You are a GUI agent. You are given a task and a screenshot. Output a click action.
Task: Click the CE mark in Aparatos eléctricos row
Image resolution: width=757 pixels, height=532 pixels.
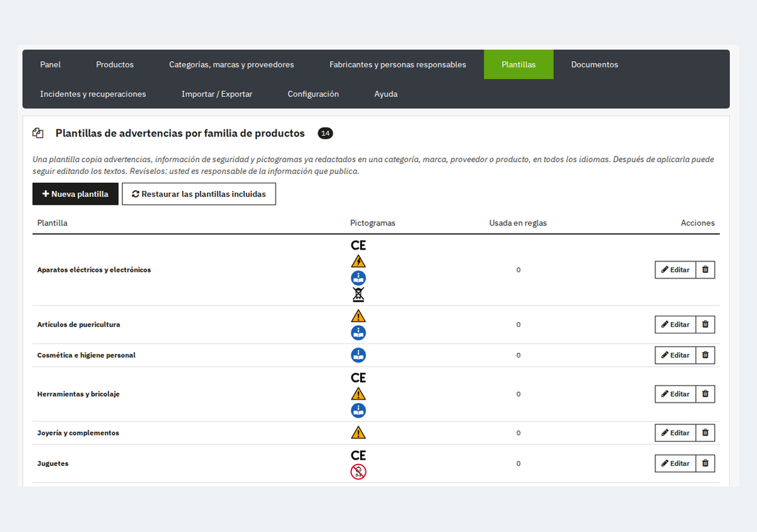[358, 245]
